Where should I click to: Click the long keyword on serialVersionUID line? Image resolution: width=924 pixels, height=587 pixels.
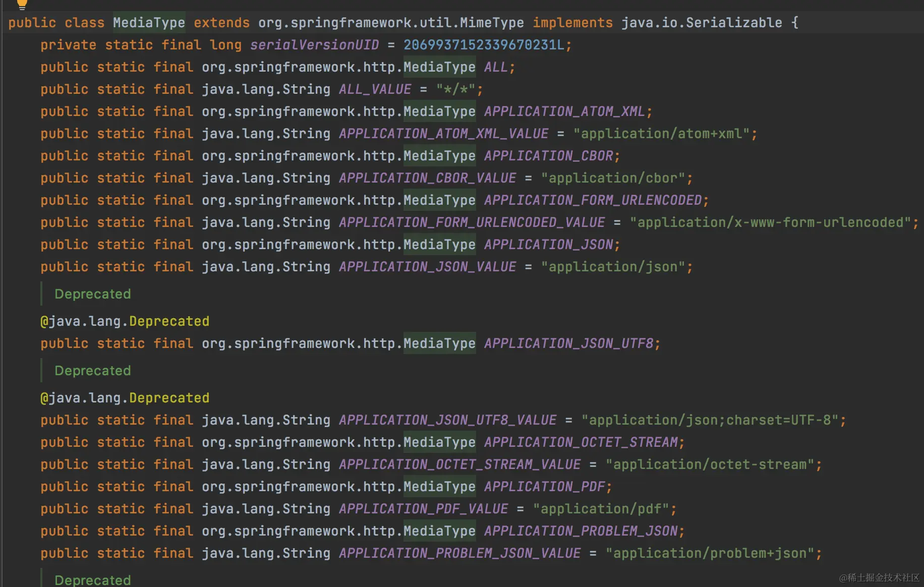tap(226, 45)
